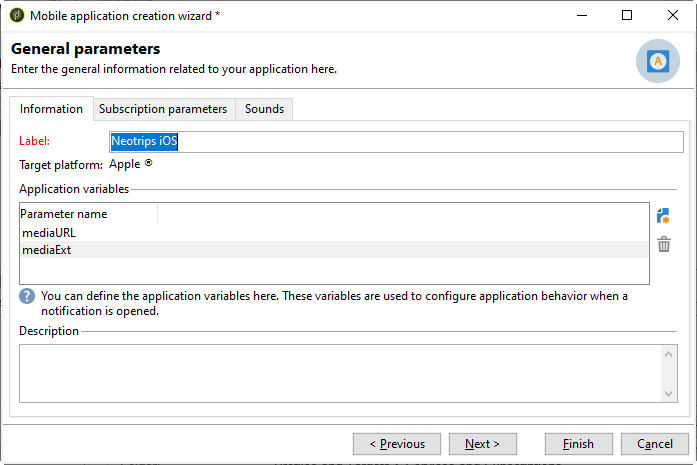
Task: Click Finish to complete the wizard
Action: [578, 444]
